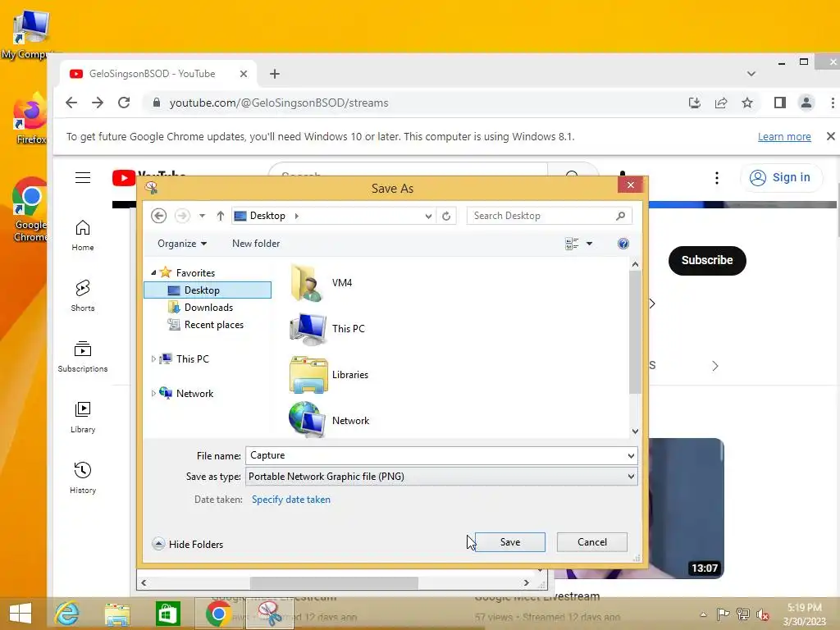Open YouTube History sidebar item
The height and width of the screenshot is (630, 840).
pyautogui.click(x=83, y=478)
